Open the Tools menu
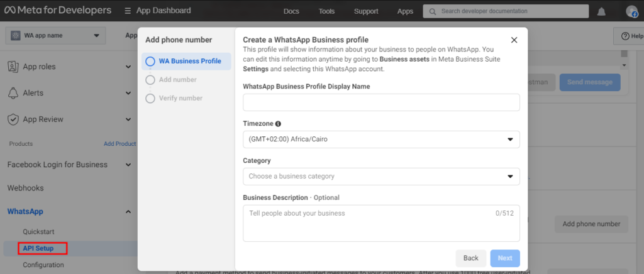The width and height of the screenshot is (644, 274). 326,11
